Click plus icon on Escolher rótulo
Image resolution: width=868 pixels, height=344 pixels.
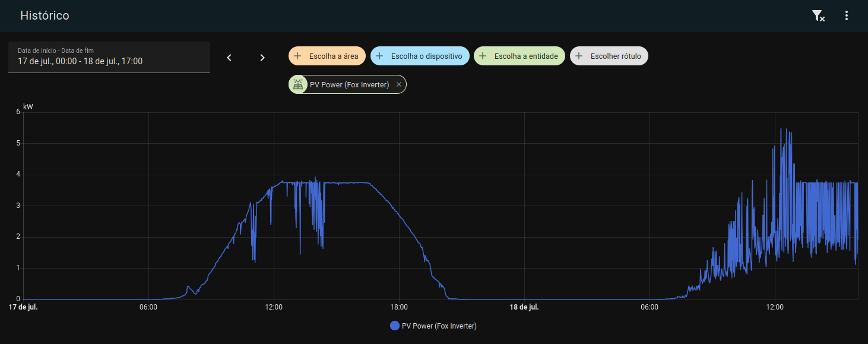coord(579,56)
